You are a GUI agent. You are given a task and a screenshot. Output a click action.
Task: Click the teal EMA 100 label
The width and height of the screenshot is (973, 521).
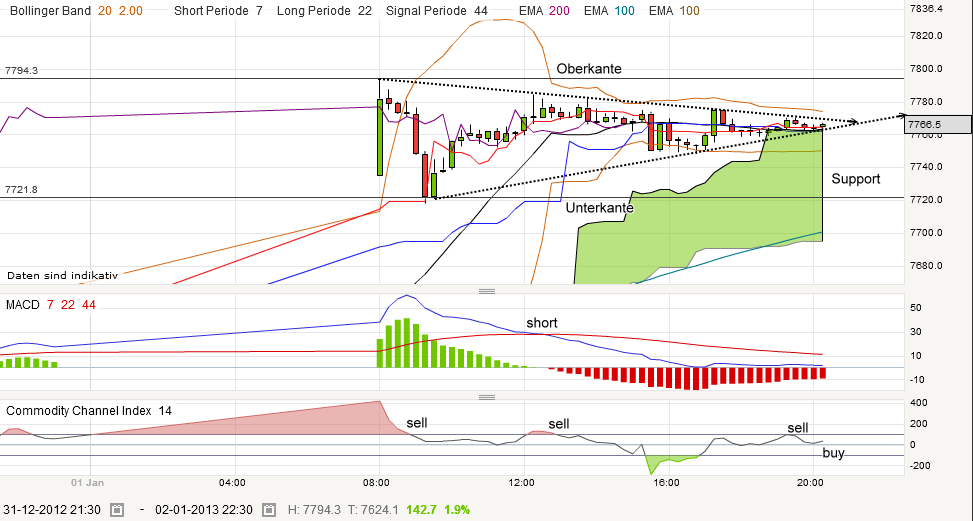[x=609, y=11]
